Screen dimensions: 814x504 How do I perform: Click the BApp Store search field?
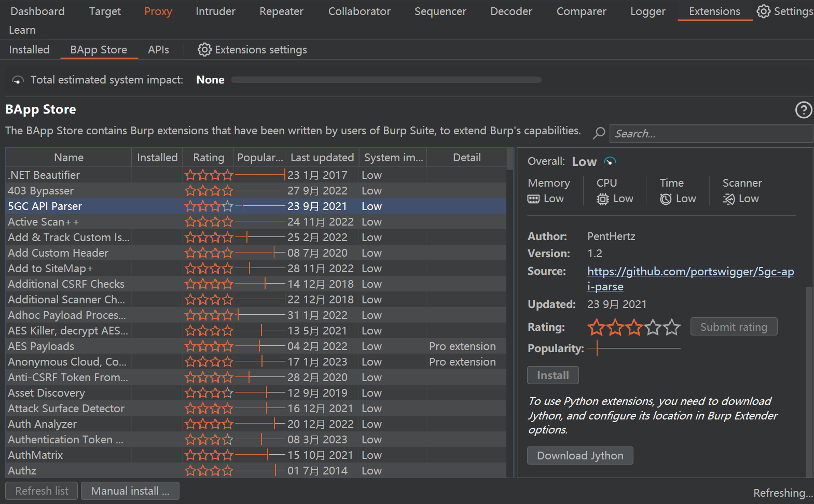click(x=711, y=134)
